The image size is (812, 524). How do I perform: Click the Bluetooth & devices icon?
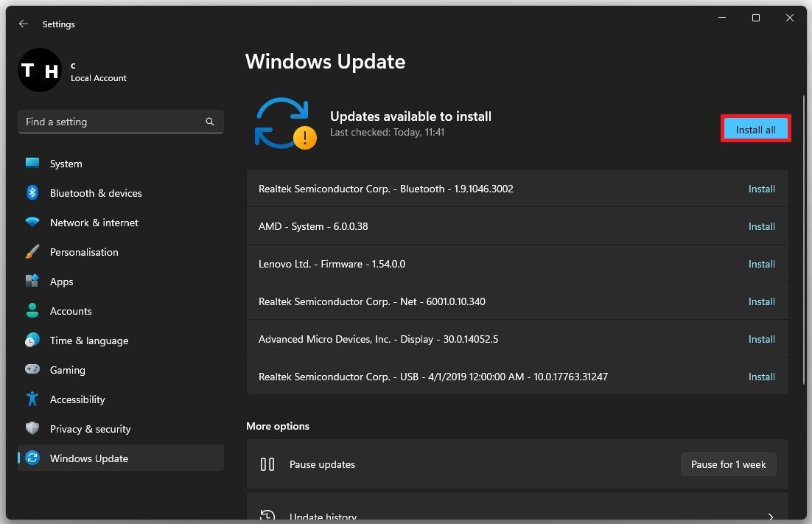[32, 193]
